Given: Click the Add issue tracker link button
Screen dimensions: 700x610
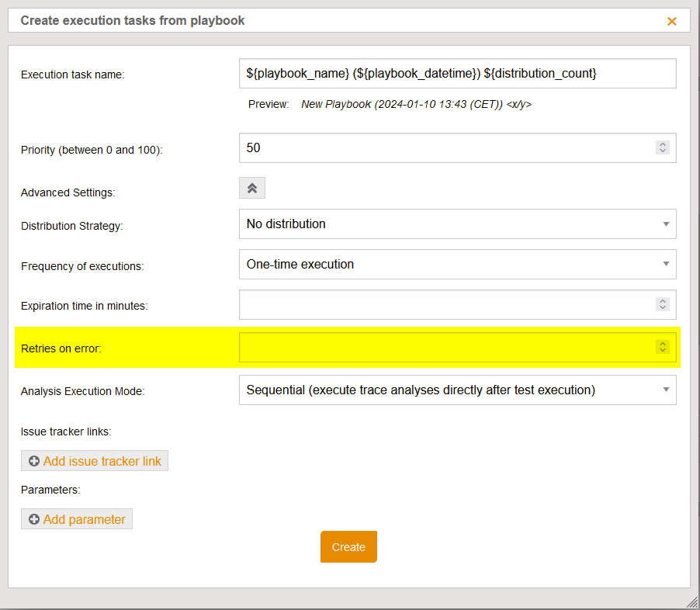Looking at the screenshot, I should [94, 460].
